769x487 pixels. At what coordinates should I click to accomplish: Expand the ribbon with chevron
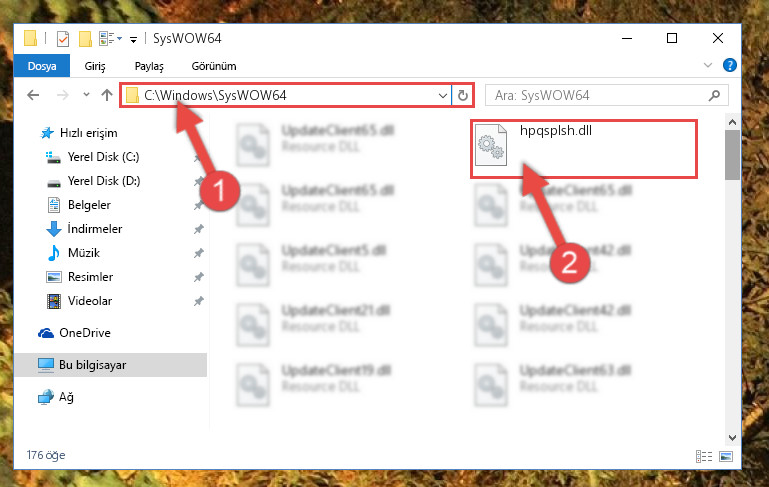(708, 65)
